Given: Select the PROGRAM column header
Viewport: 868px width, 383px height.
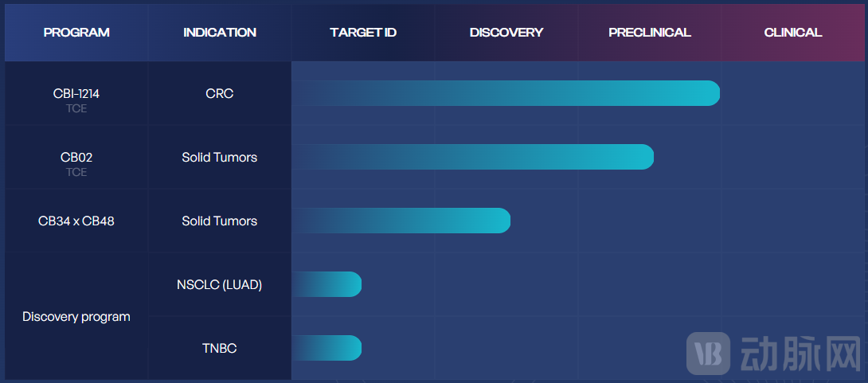Looking at the screenshot, I should coord(76,33).
